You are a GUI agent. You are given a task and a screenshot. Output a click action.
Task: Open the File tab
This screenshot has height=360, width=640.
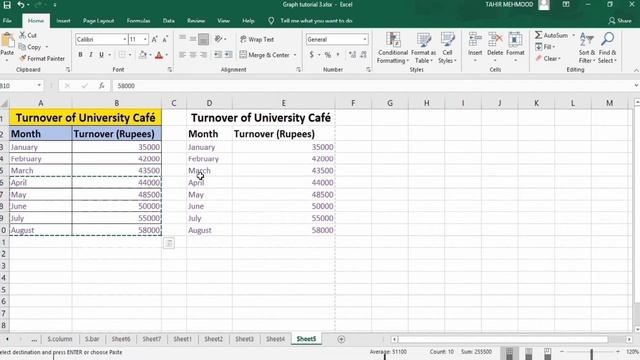pyautogui.click(x=7, y=20)
